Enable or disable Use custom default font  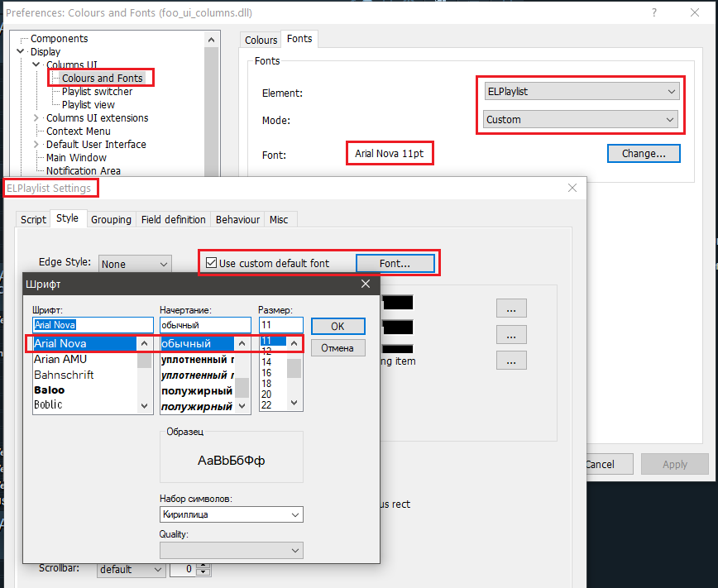click(212, 263)
